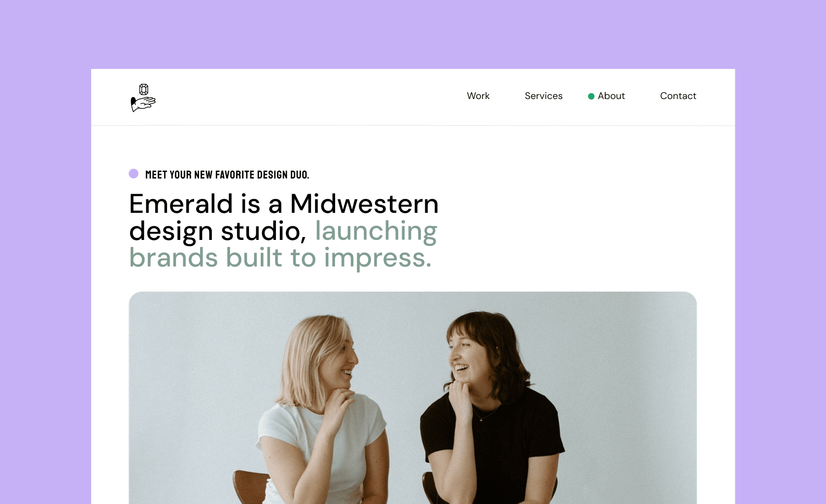This screenshot has height=504, width=826.
Task: Click the 'Meet your new favorite design duo' tagline
Action: pos(227,175)
